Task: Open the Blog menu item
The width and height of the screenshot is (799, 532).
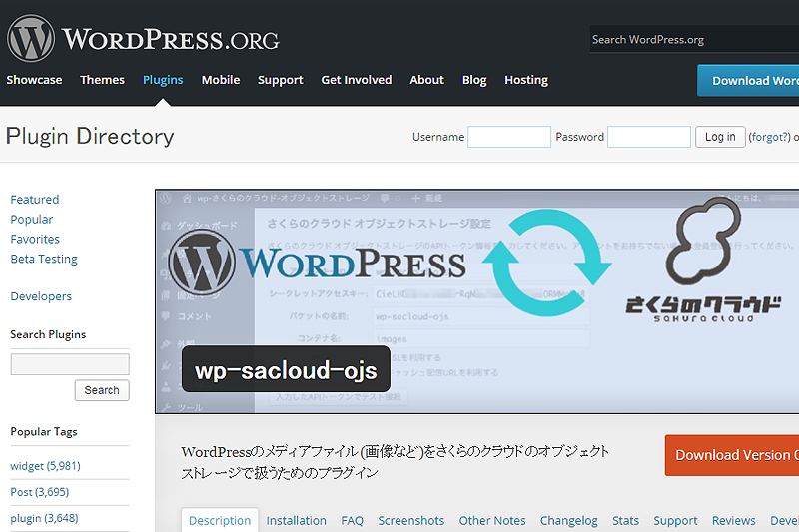Action: tap(474, 80)
